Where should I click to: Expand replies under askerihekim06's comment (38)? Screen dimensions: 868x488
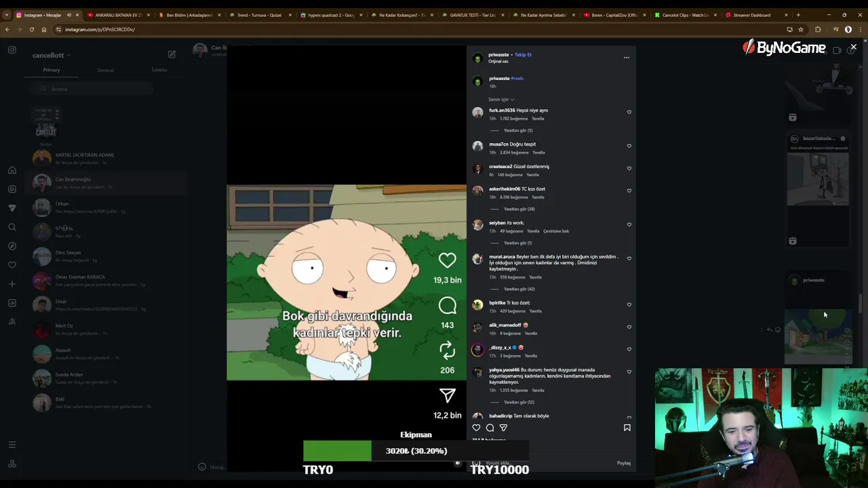click(519, 209)
